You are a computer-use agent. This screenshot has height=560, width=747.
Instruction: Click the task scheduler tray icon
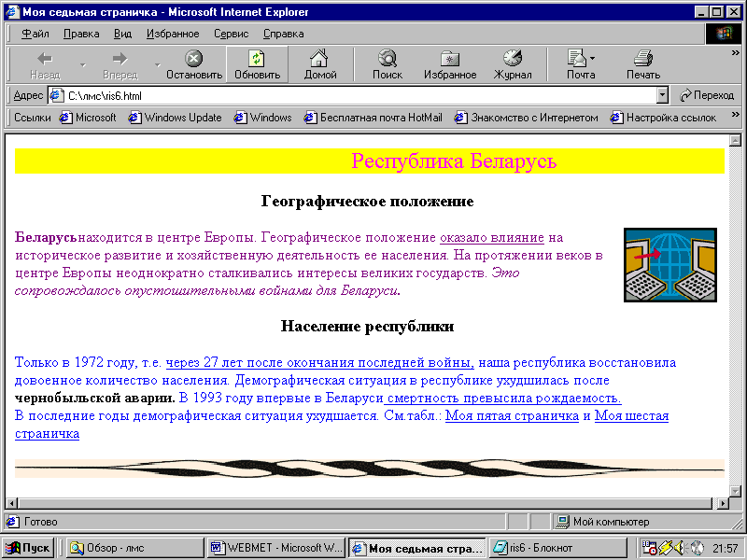tap(649, 548)
